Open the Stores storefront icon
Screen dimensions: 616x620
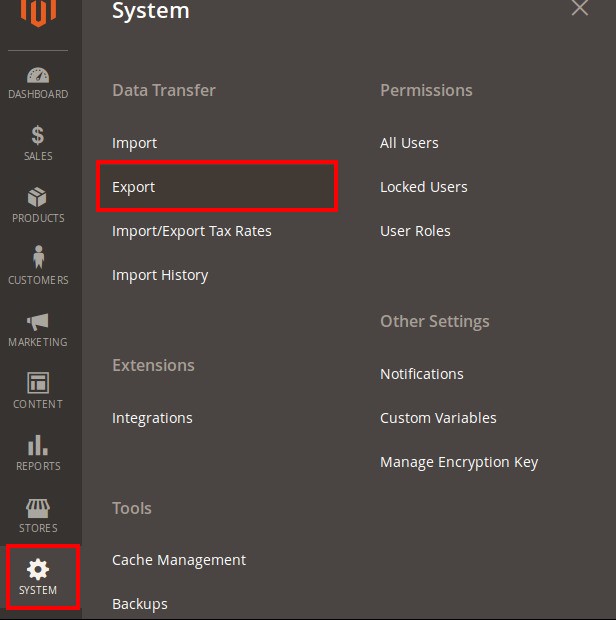[x=38, y=508]
